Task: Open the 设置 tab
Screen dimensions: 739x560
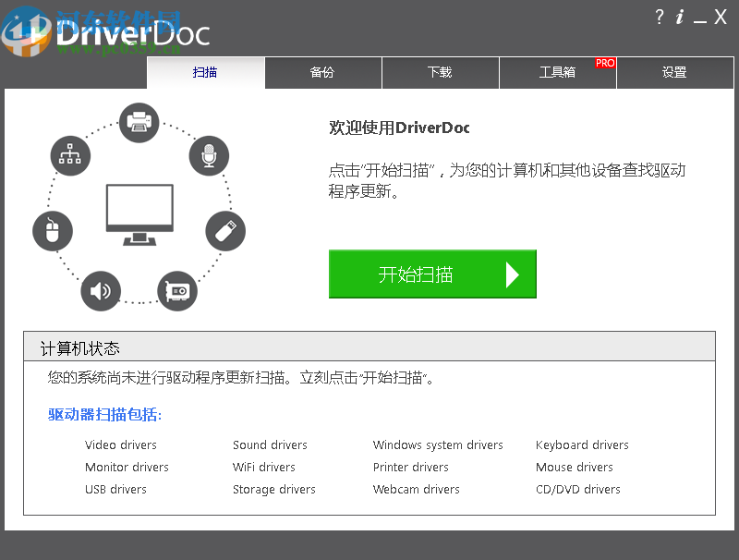Action: pyautogui.click(x=675, y=73)
